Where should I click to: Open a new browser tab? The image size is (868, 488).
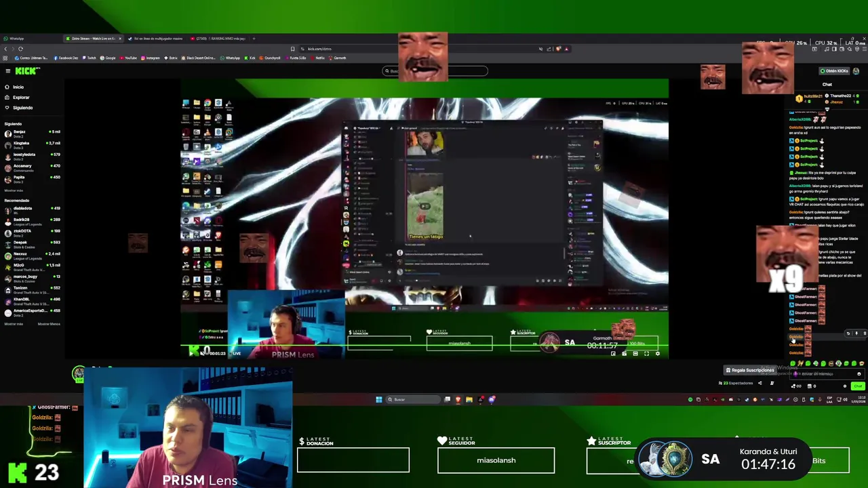(x=254, y=38)
